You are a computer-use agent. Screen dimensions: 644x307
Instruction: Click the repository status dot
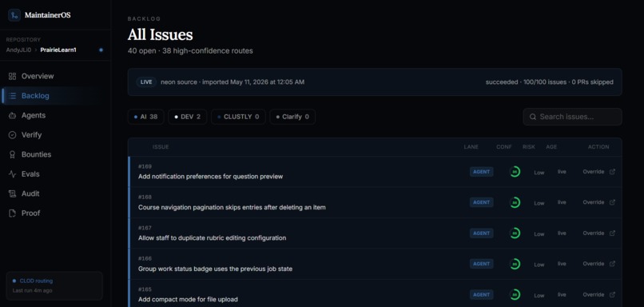[101, 50]
